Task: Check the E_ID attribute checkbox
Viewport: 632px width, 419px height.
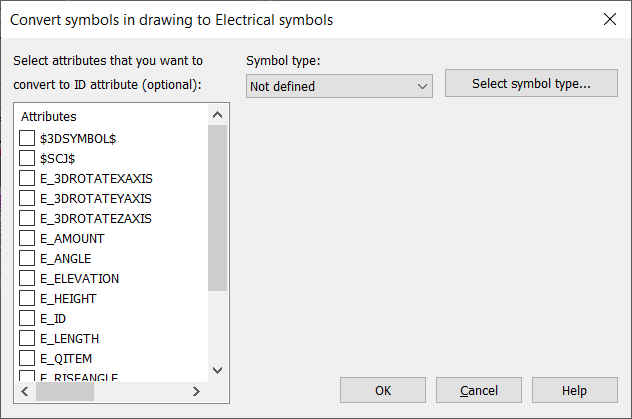Action: coord(27,318)
